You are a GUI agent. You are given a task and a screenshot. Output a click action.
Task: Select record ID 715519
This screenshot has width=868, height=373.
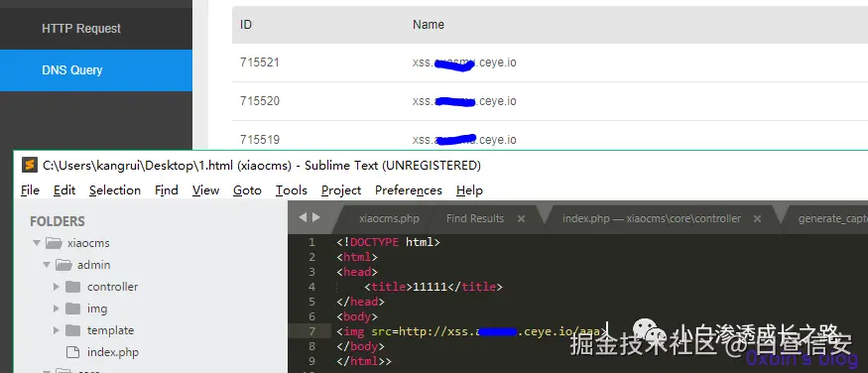pos(260,140)
